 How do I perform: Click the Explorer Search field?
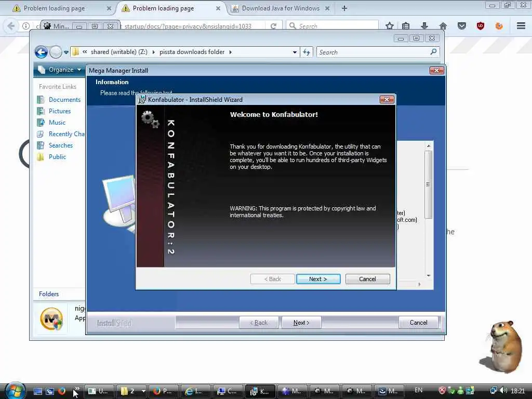coord(373,52)
